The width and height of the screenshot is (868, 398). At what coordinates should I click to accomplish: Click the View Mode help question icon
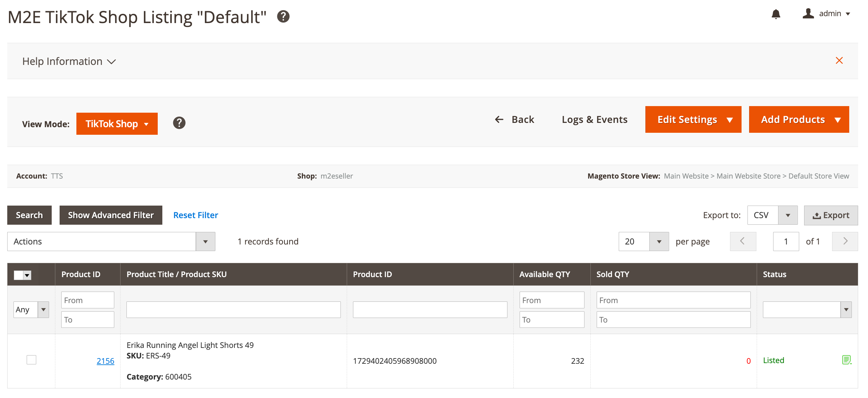click(179, 123)
